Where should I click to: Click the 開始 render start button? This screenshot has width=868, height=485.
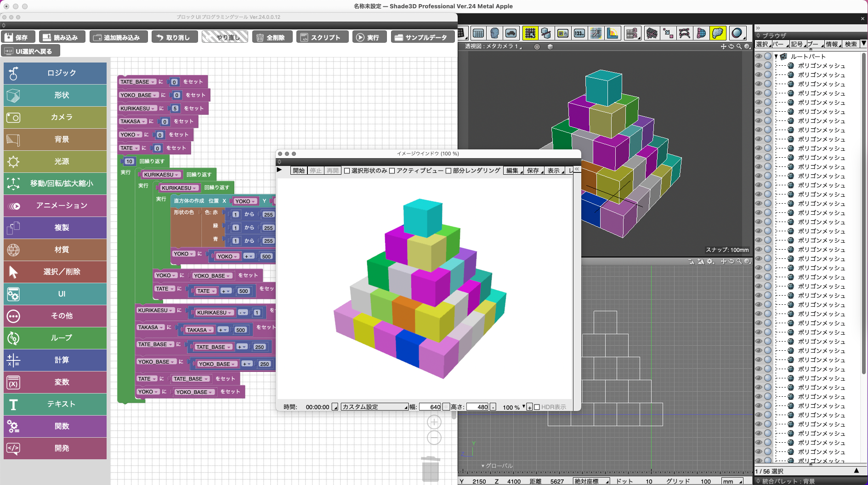coord(299,171)
